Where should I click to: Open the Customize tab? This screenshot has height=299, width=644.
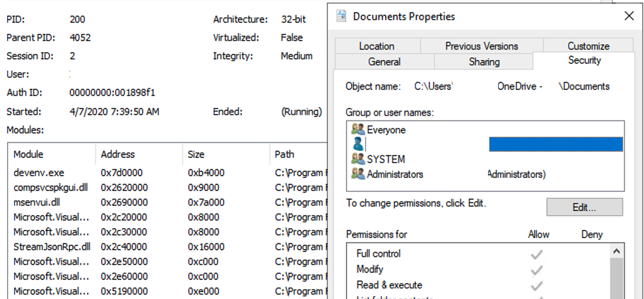click(588, 46)
